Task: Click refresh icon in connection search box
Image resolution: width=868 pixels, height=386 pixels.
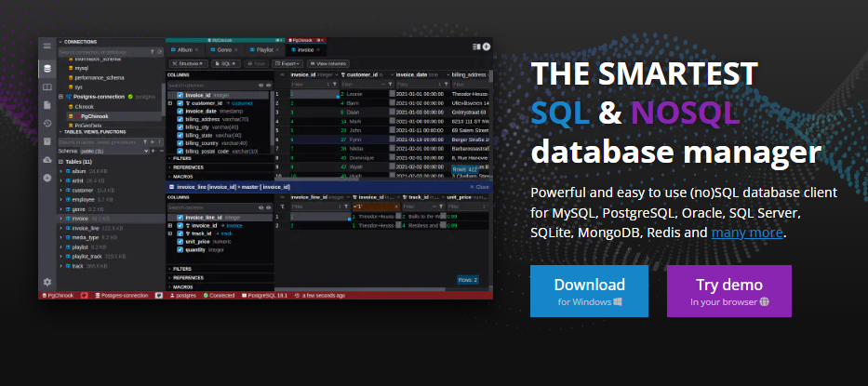Action: click(x=159, y=51)
